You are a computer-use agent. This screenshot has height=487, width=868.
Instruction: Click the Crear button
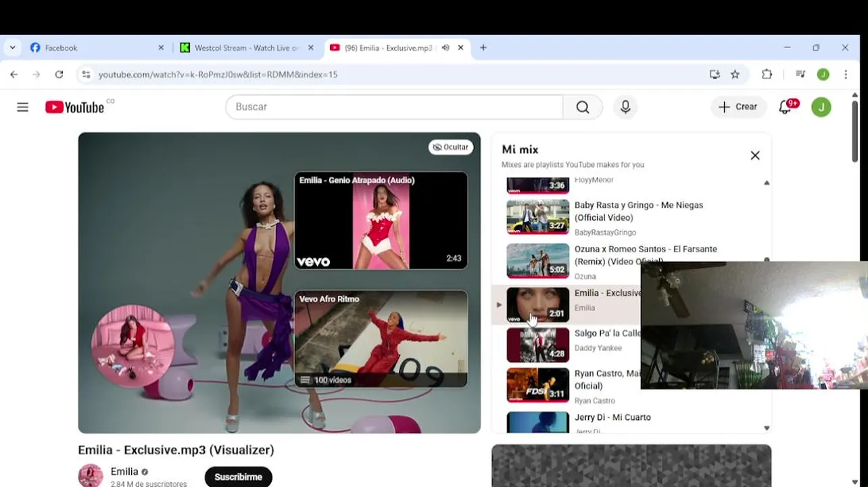pyautogui.click(x=738, y=107)
